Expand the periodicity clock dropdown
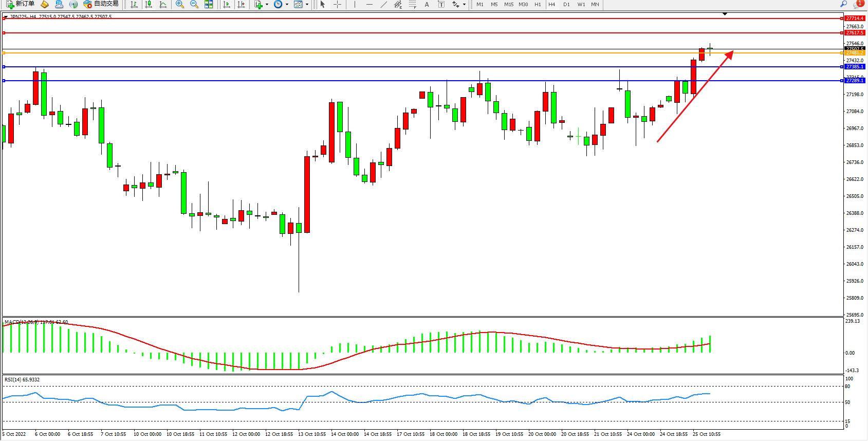Screen dimensions: 868x441 tap(287, 4)
